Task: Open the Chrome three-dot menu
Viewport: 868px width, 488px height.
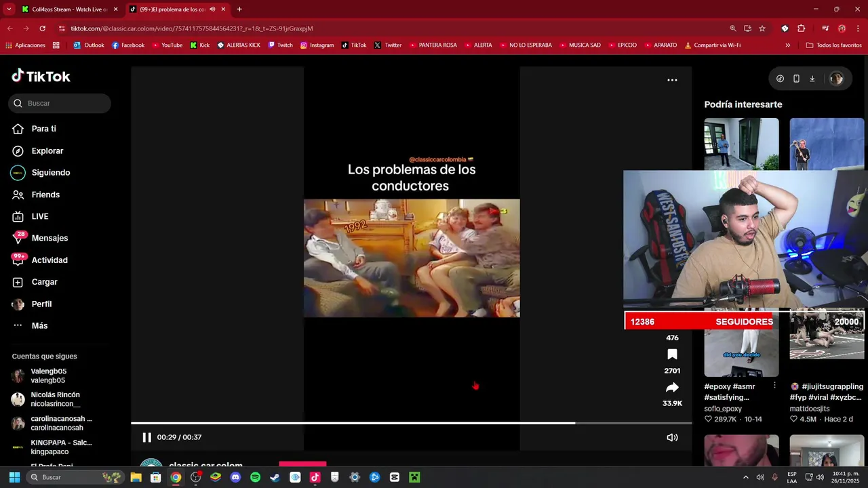Action: 858,28
